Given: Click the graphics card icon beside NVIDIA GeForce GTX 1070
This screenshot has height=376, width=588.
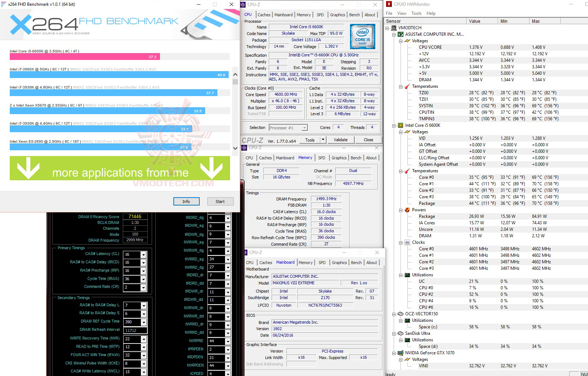Looking at the screenshot, I should (x=400, y=353).
